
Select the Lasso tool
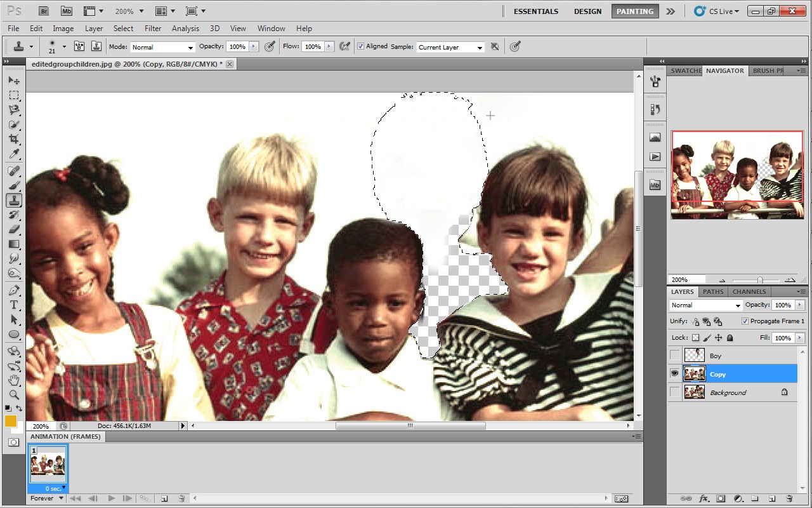click(x=14, y=110)
